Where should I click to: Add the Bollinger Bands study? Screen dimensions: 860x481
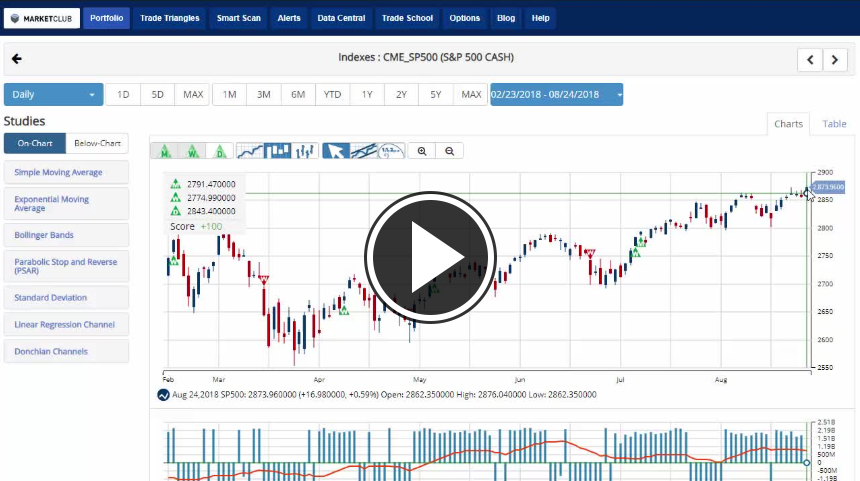coord(66,235)
